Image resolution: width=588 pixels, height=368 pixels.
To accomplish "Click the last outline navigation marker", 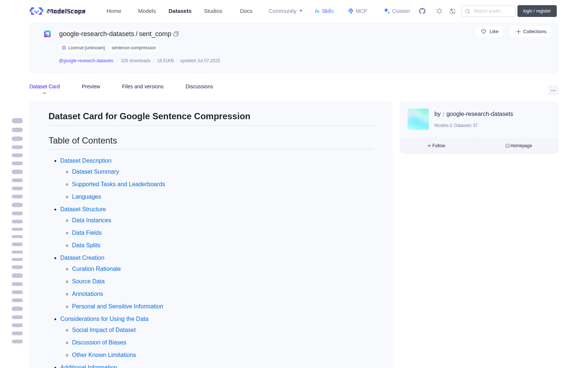I will tap(17, 342).
